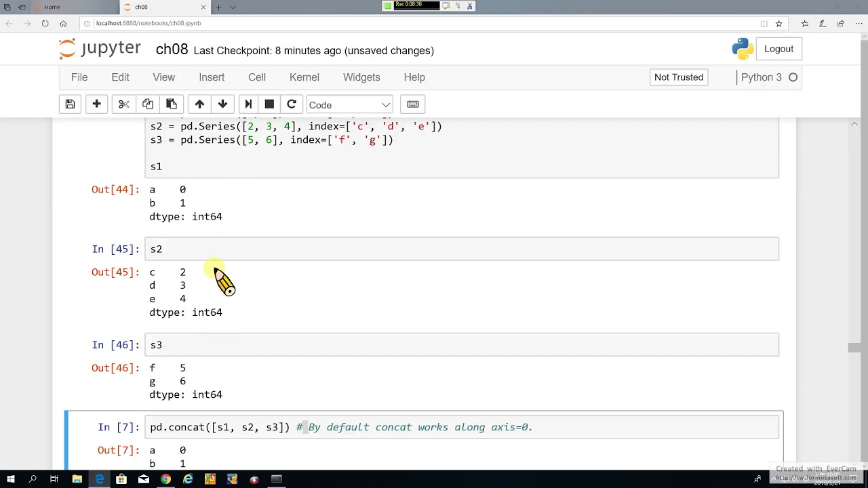Screen dimensions: 868x488
Task: Open the command palette keyboard icon
Action: coord(413,104)
